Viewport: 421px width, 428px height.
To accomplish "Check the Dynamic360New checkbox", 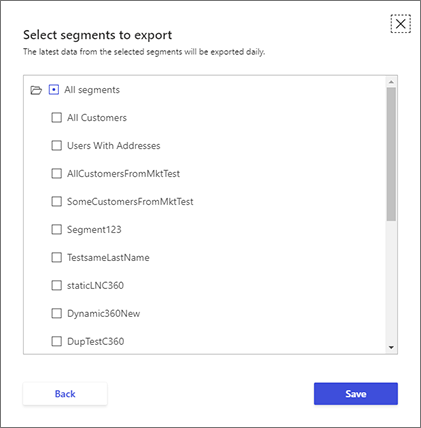I will (56, 313).
